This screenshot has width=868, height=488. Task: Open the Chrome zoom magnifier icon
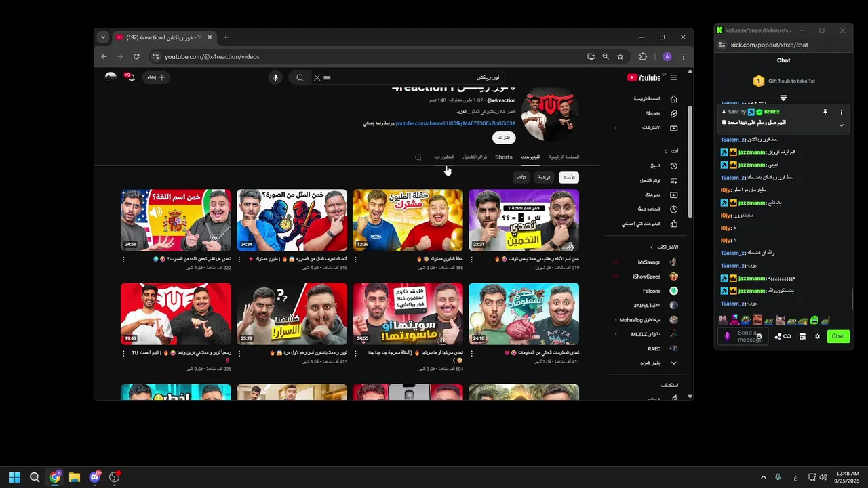pyautogui.click(x=606, y=56)
